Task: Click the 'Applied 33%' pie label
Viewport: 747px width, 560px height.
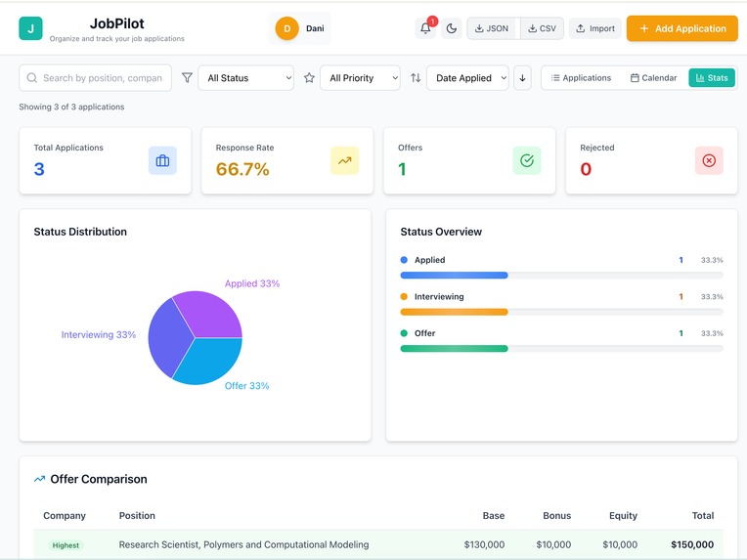Action: click(x=252, y=283)
